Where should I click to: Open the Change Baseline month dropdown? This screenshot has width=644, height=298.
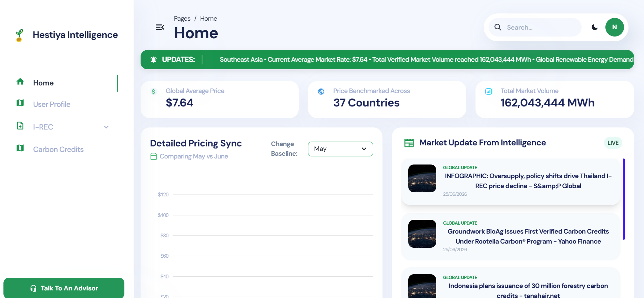pos(340,149)
